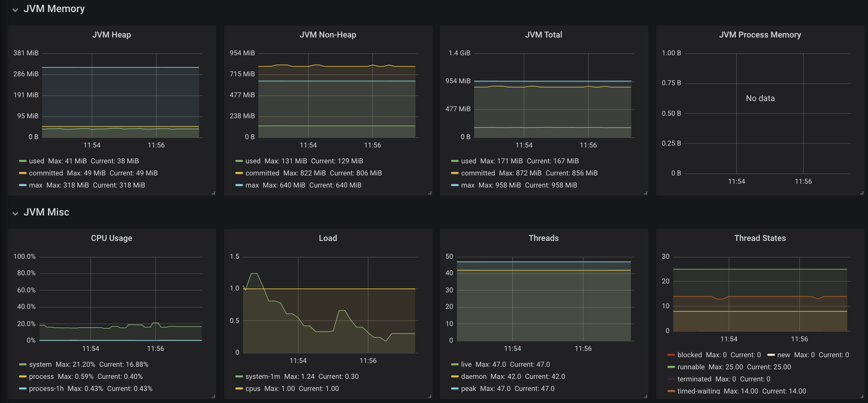
Task: Click resize handle of JVM Total panel
Action: (645, 193)
